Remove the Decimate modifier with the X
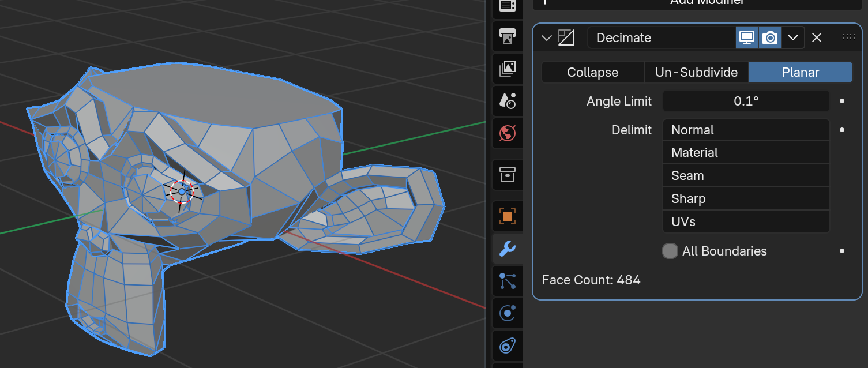Viewport: 868px width, 368px height. 817,37
